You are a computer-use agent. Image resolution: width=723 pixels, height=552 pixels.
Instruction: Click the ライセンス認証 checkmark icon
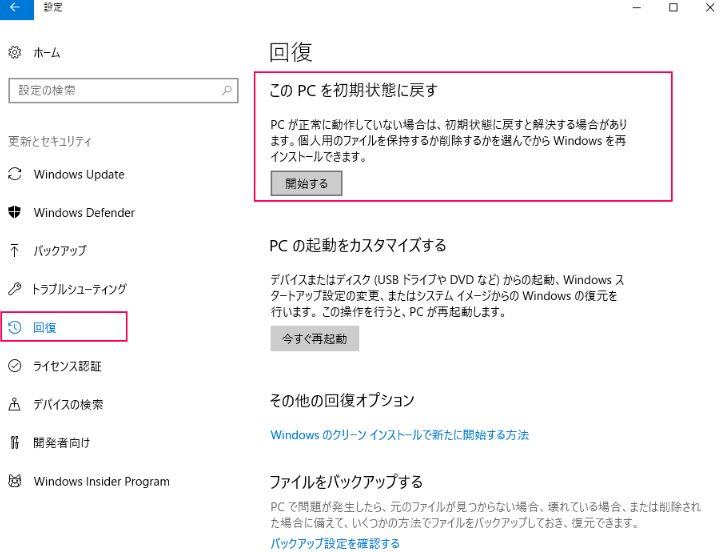(15, 366)
